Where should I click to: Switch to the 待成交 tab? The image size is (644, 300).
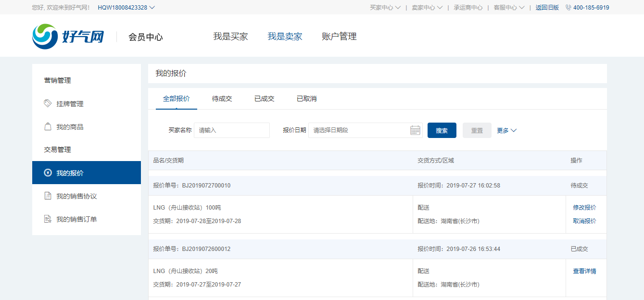click(x=222, y=99)
